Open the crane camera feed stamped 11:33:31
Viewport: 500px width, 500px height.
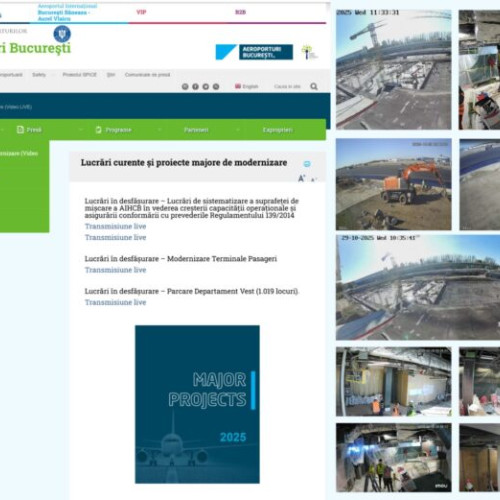(x=394, y=69)
